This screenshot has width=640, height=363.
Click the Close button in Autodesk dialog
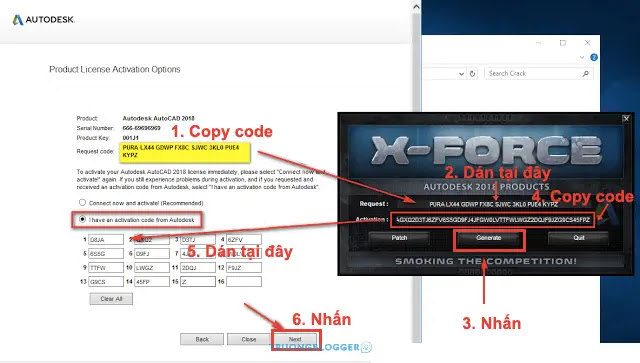point(249,339)
